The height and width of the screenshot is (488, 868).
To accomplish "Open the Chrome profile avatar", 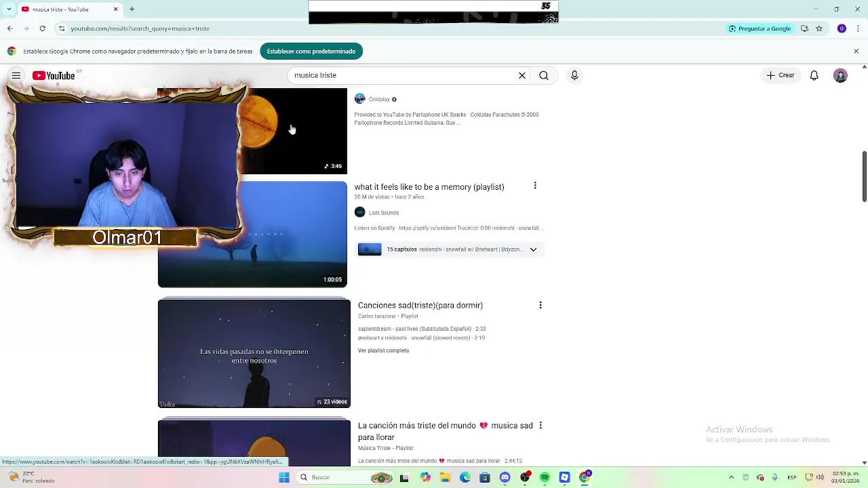I will coord(842,28).
